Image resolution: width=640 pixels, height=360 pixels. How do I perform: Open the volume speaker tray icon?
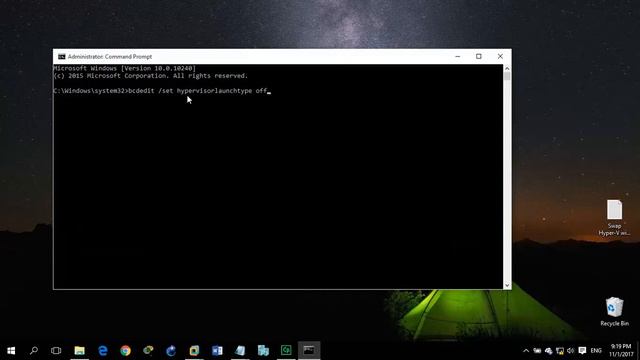point(571,351)
